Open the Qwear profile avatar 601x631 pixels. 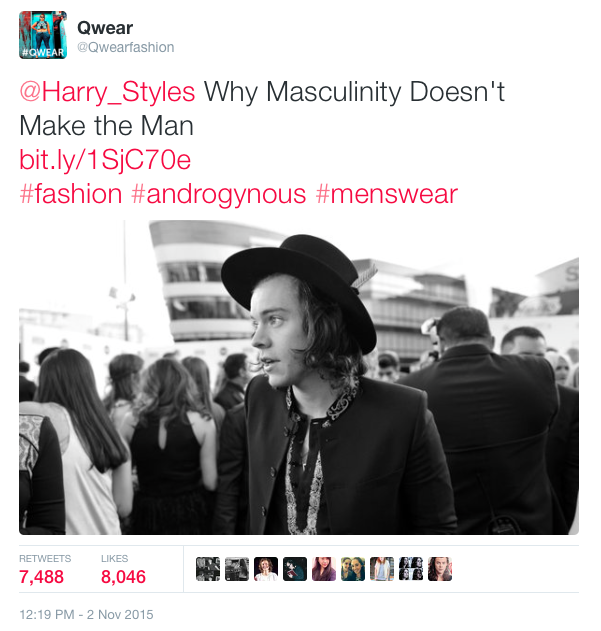coord(43,35)
